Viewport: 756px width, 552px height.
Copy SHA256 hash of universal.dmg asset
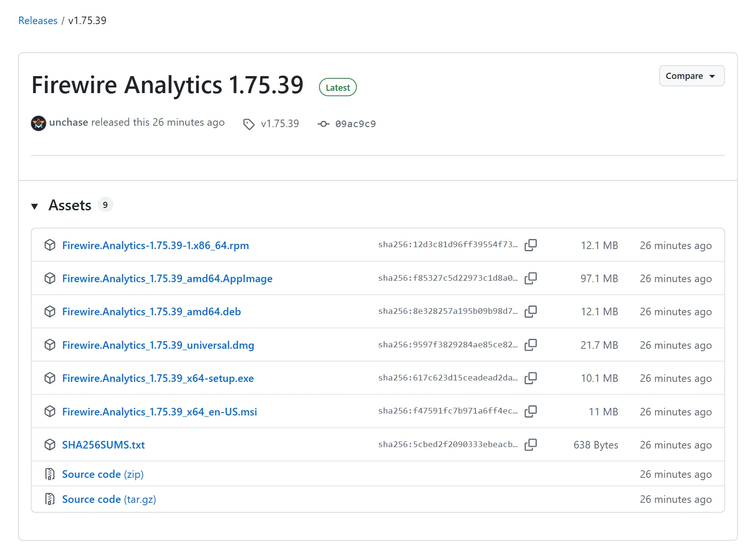[x=531, y=345]
